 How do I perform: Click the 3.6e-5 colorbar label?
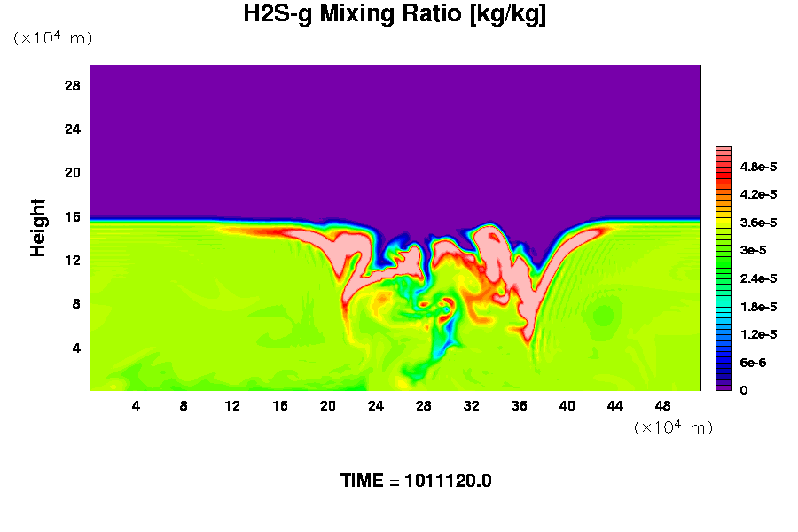(758, 223)
